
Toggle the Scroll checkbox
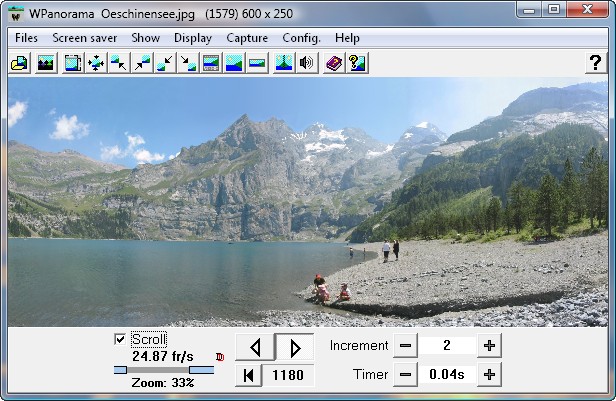point(120,339)
